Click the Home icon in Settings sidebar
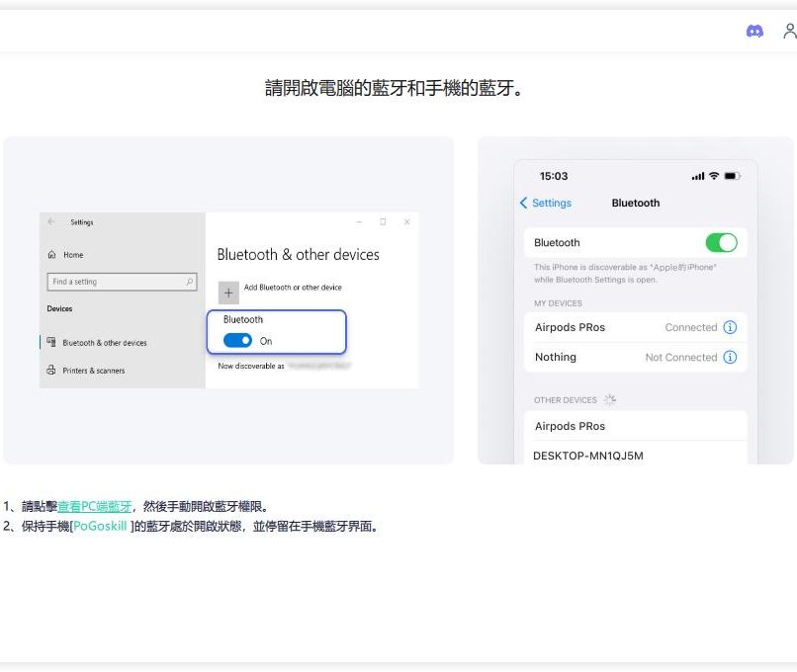This screenshot has height=672, width=797. 51,255
